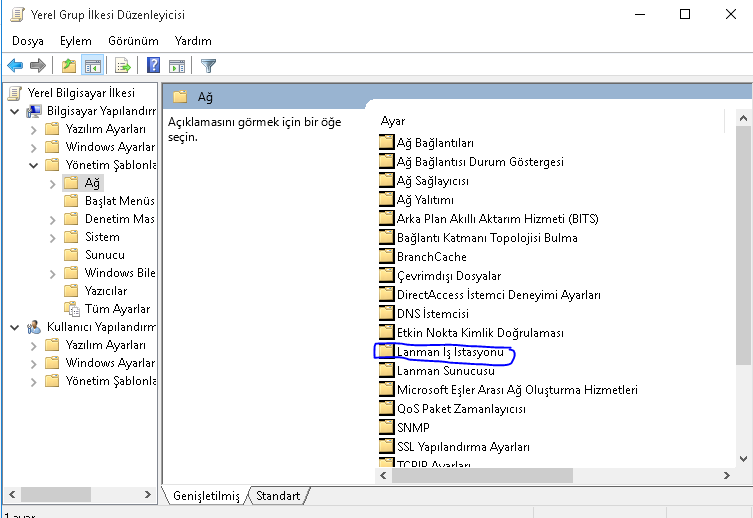This screenshot has width=753, height=518.
Task: Click the SNMP folder icon
Action: 386,427
